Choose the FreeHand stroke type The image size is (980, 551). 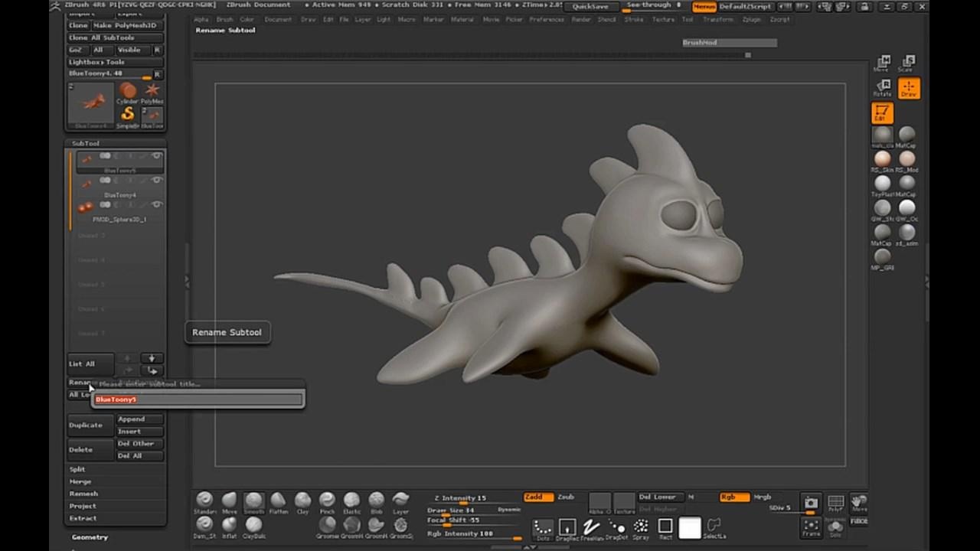click(591, 529)
